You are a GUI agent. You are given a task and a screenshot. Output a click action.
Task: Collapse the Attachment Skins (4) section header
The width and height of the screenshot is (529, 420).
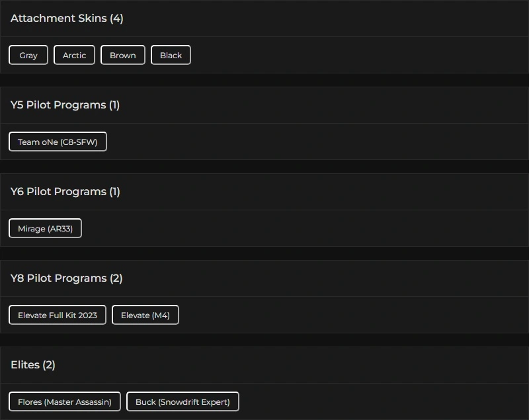tap(67, 19)
